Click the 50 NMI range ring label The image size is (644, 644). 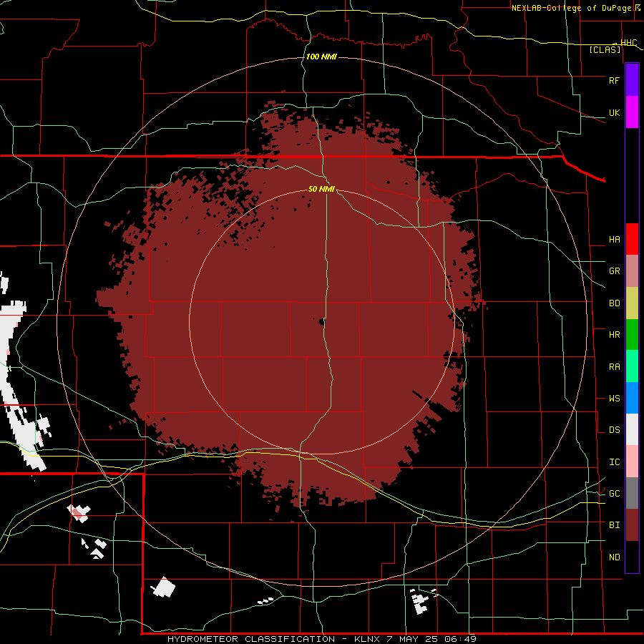point(321,190)
